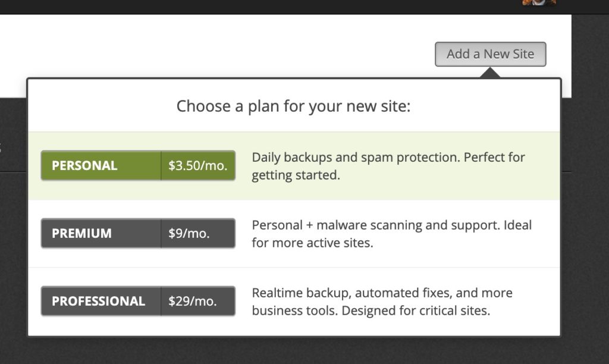Select the PROFESSIONAL plan label
Viewport: 609px width, 364px height.
pos(101,301)
